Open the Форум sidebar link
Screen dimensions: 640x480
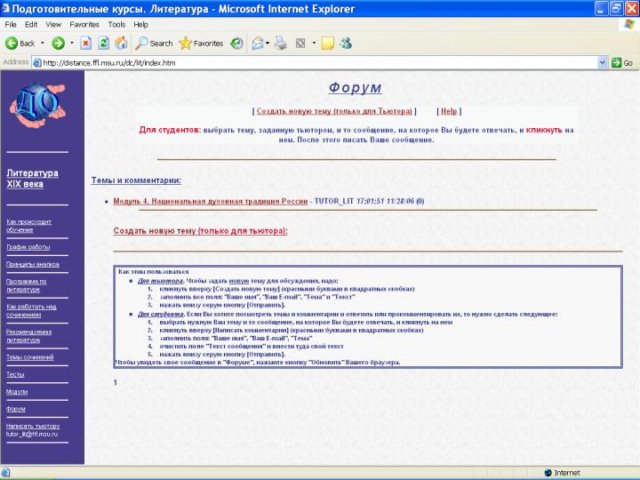[x=16, y=409]
